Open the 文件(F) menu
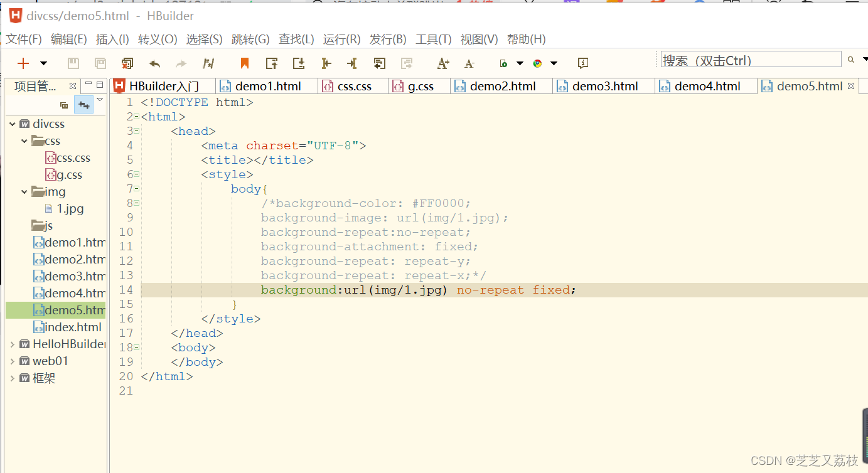The width and height of the screenshot is (868, 473). (24, 39)
